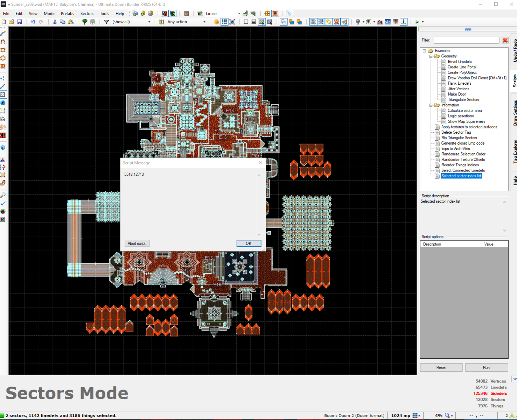Switch to Vertices mode icon

coord(3,78)
